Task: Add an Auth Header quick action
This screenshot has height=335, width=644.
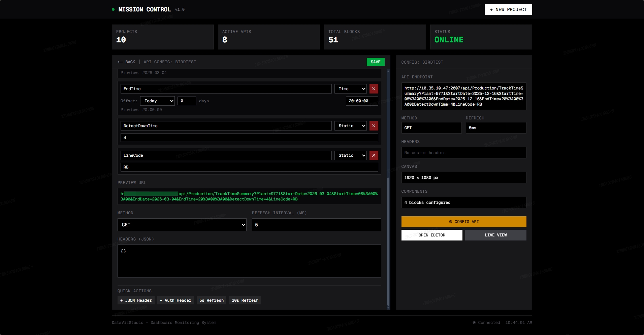Action: tap(175, 300)
